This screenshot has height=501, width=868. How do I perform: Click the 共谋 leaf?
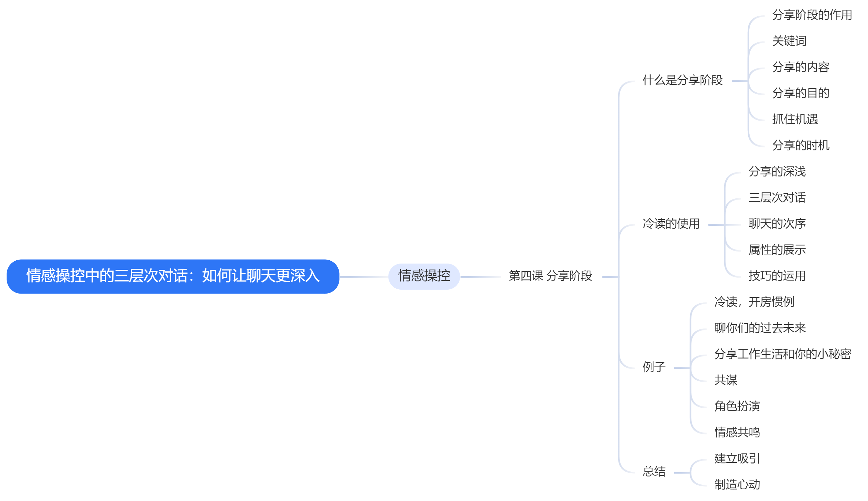725,381
